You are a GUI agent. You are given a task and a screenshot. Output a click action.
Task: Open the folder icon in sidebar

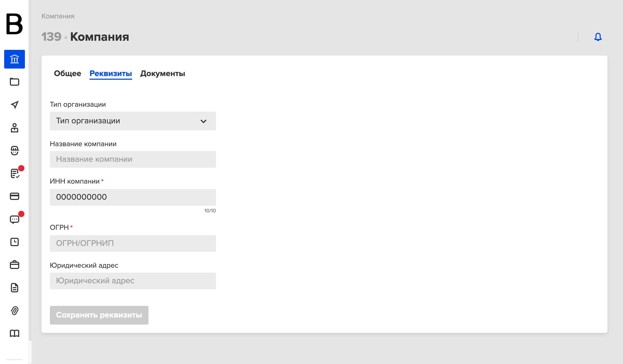[15, 82]
